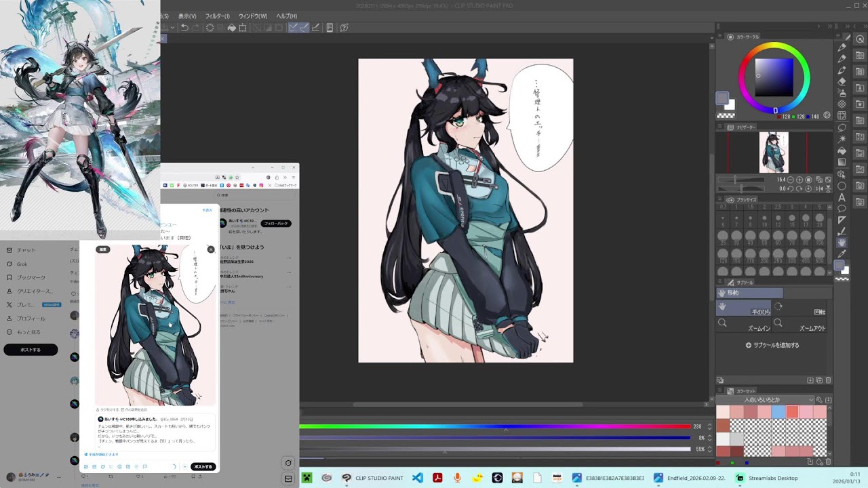
Task: Open smartphone connection icon in command bar
Action: [x=330, y=27]
